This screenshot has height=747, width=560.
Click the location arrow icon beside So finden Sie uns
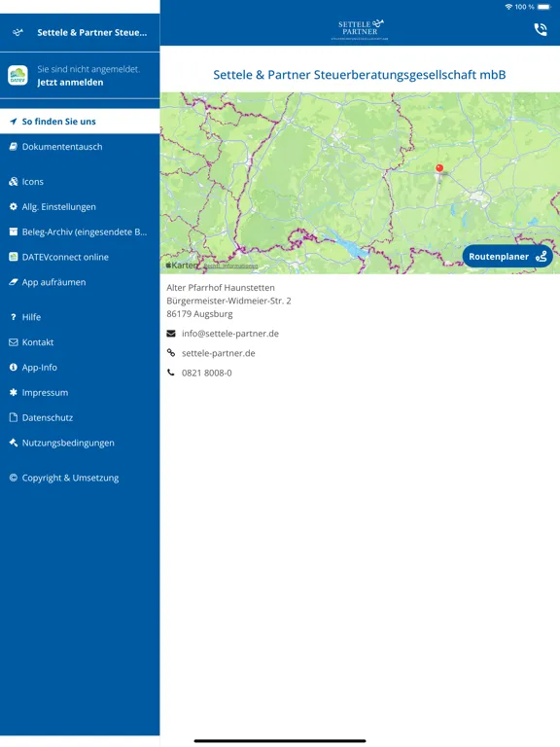point(14,122)
